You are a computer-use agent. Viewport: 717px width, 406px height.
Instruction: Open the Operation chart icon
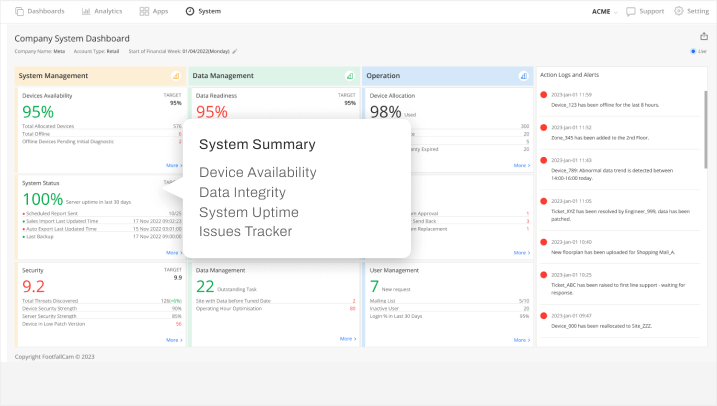click(522, 75)
